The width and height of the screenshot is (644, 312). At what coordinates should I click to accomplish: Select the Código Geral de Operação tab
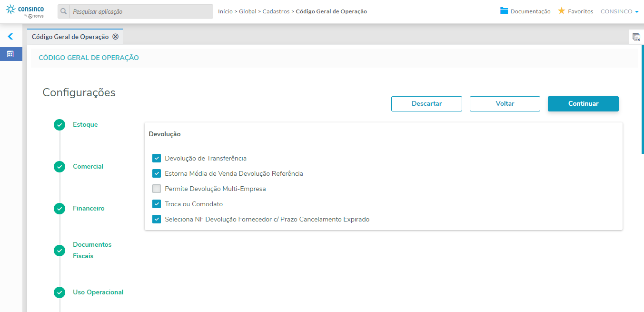point(70,37)
